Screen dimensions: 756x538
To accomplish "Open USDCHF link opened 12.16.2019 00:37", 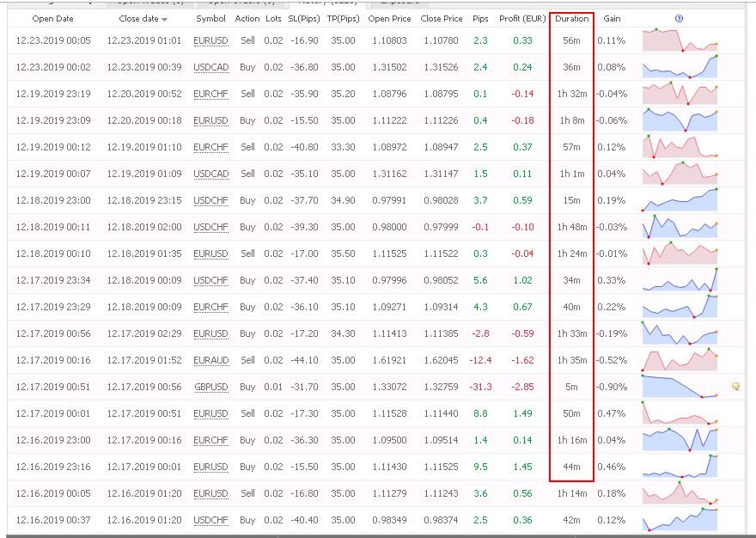I will [210, 520].
